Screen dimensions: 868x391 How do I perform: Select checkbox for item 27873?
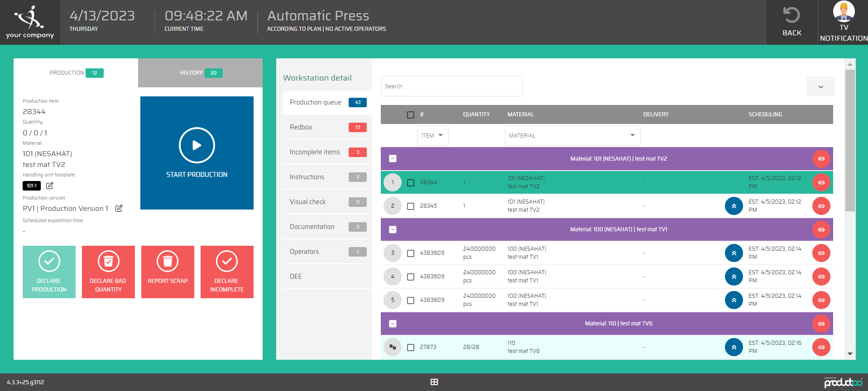pos(411,348)
